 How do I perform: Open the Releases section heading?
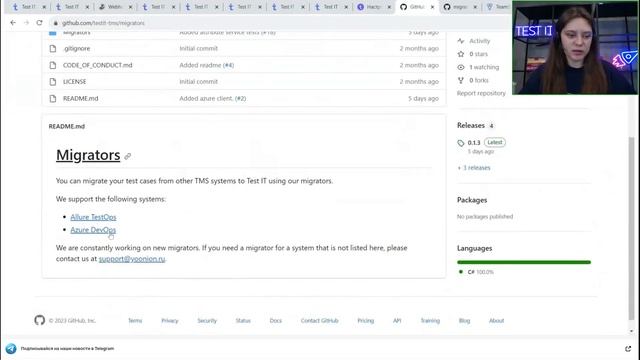click(471, 125)
